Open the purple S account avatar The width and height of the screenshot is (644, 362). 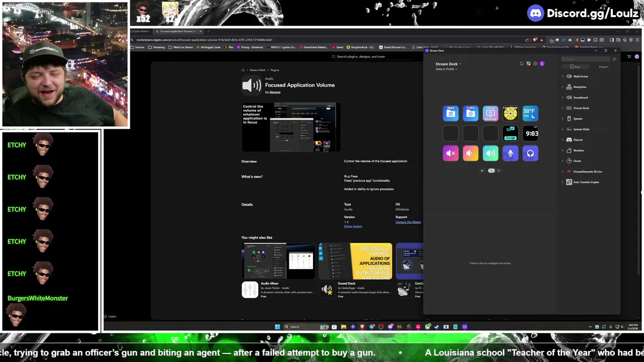click(x=542, y=63)
